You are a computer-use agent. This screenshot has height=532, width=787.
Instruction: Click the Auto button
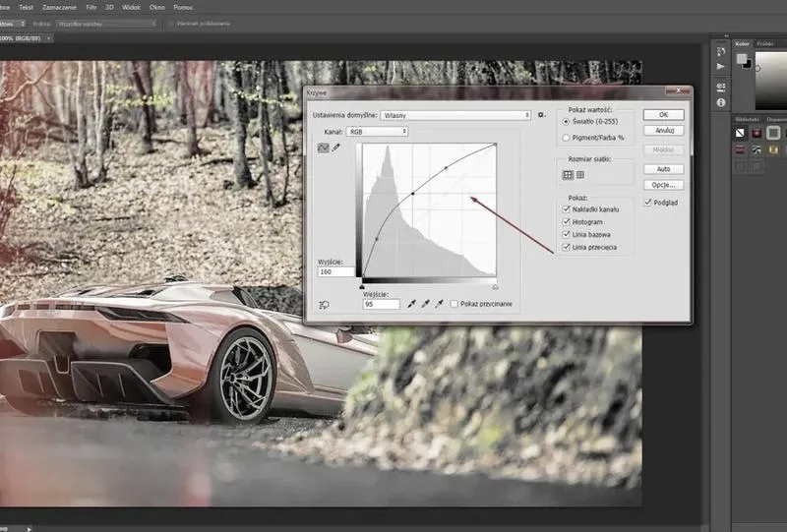click(x=663, y=169)
